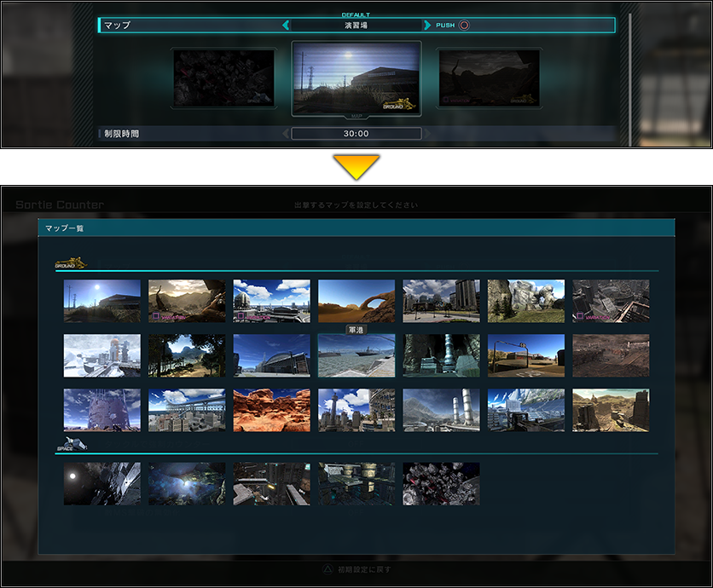Choose the elevated highway city map thumbnail
Image resolution: width=713 pixels, height=588 pixels.
[187, 410]
